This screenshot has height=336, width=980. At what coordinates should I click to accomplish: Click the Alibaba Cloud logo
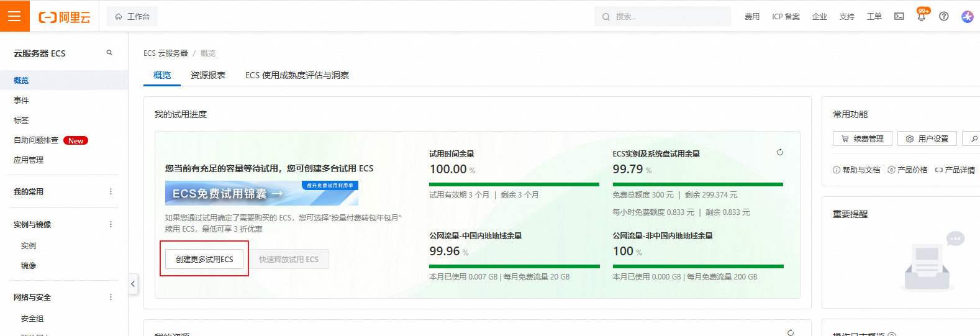(65, 17)
